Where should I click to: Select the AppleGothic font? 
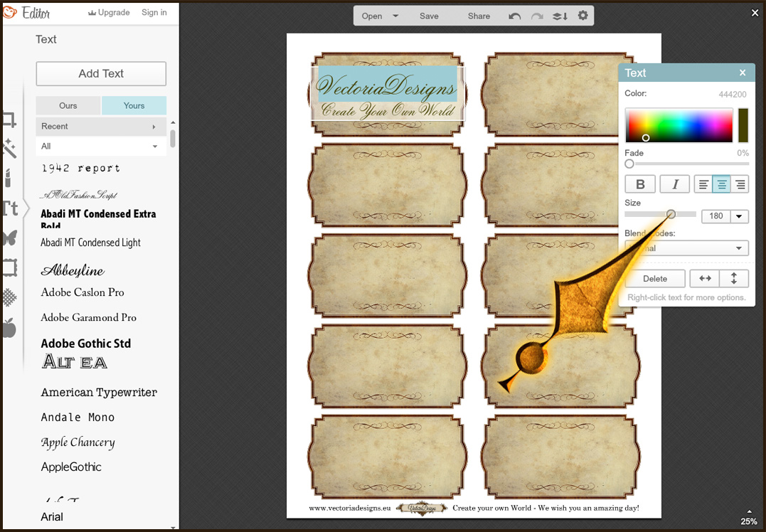(71, 467)
